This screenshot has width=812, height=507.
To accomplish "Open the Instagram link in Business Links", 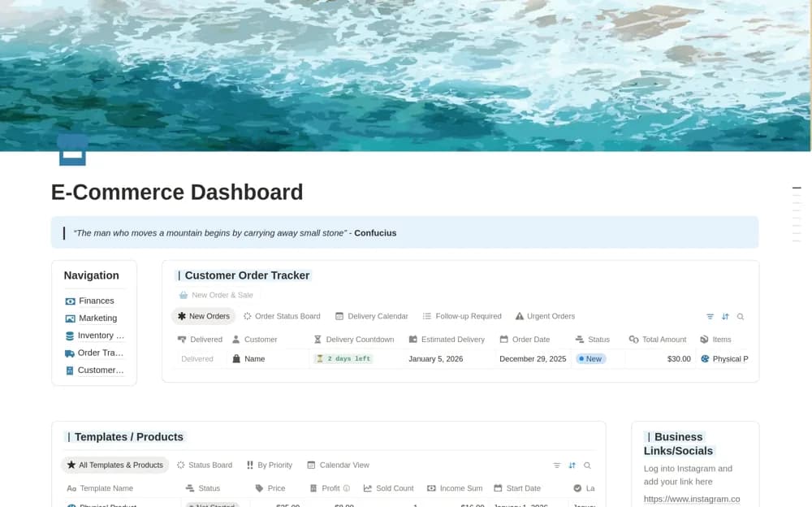I will point(692,499).
